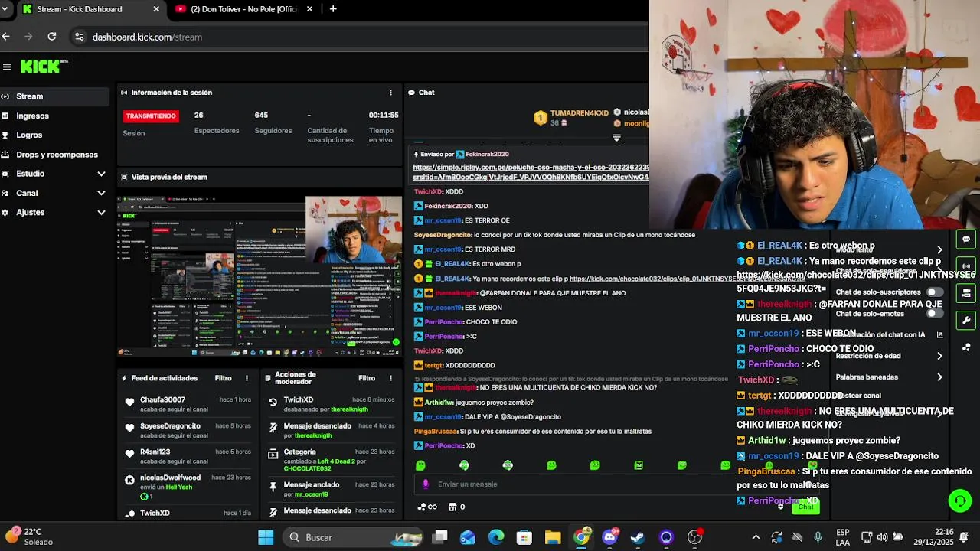The image size is (980, 551).
Task: Open a new browser tab
Action: click(x=332, y=9)
